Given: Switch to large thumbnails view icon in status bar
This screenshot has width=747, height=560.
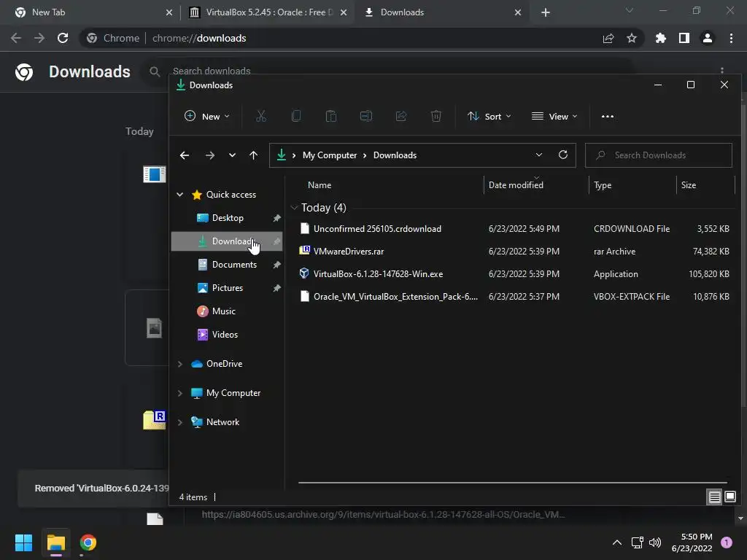Looking at the screenshot, I should point(729,497).
